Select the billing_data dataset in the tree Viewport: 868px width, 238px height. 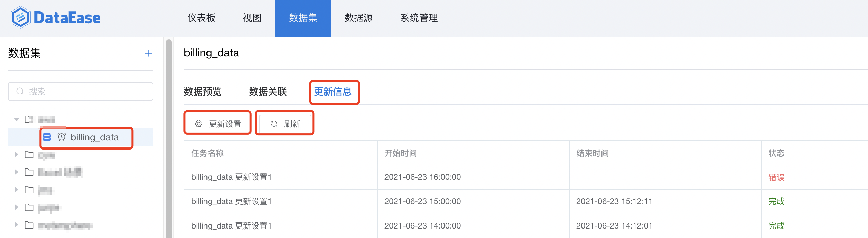pos(95,137)
